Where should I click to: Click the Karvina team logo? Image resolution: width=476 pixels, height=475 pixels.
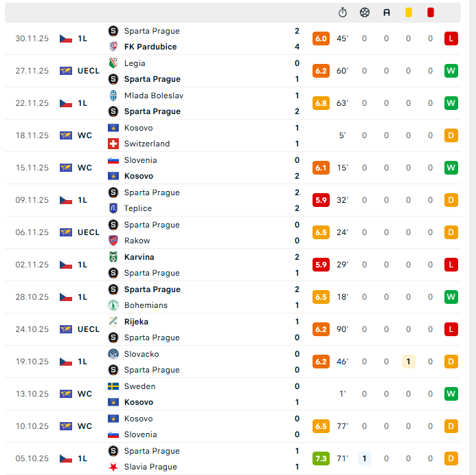coord(113,257)
